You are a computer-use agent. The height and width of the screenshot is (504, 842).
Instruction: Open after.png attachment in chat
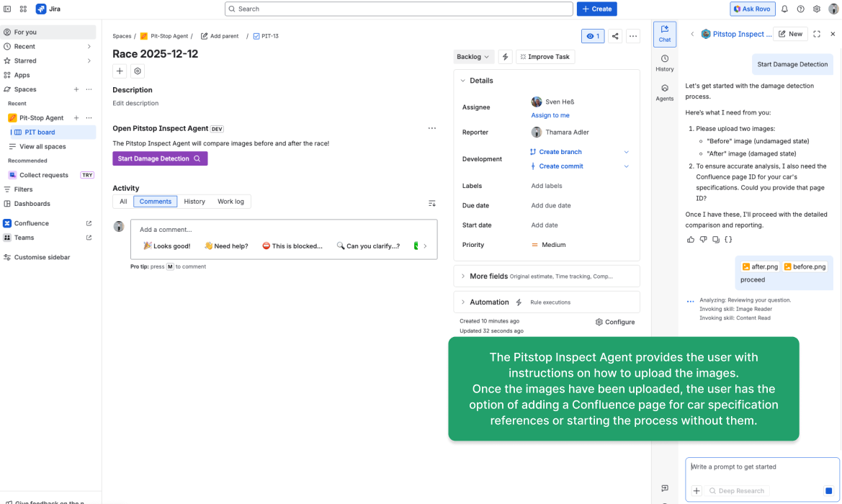pyautogui.click(x=761, y=267)
